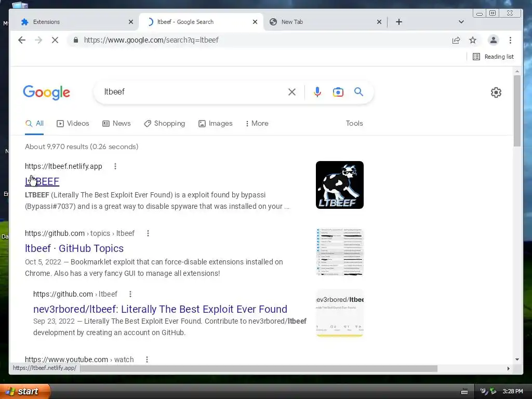This screenshot has height=399, width=532.
Task: Open the LTBEEF netlify result link
Action: click(x=42, y=181)
